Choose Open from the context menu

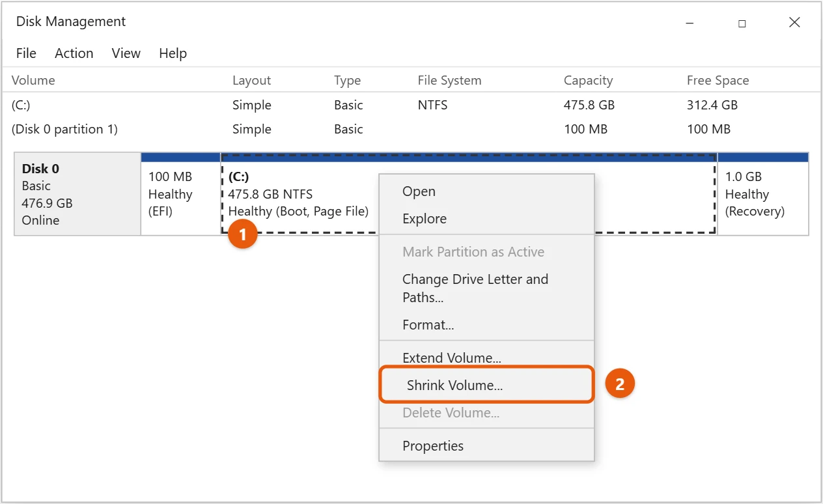point(486,191)
